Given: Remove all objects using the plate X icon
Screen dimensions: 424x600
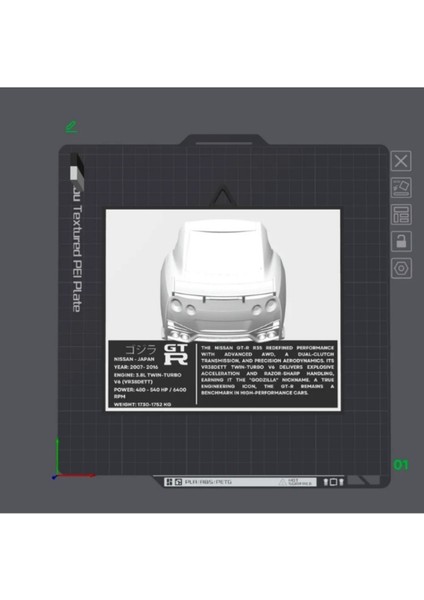Looking at the screenshot, I should [401, 161].
